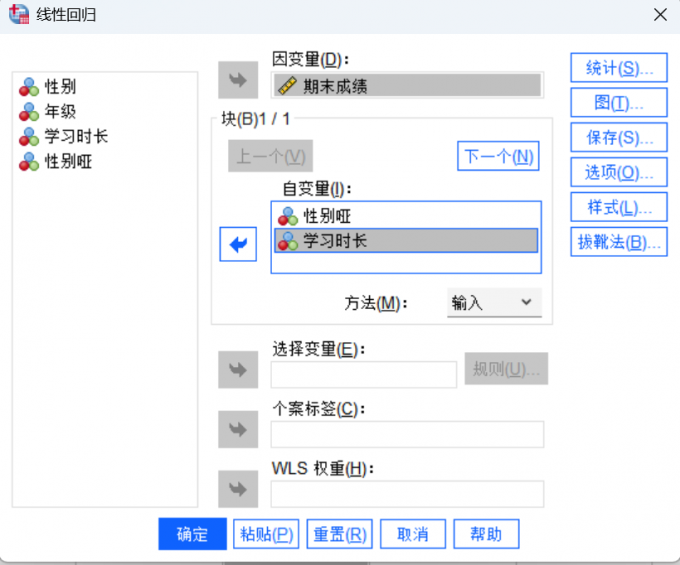Cancel with the 取消 button

413,534
